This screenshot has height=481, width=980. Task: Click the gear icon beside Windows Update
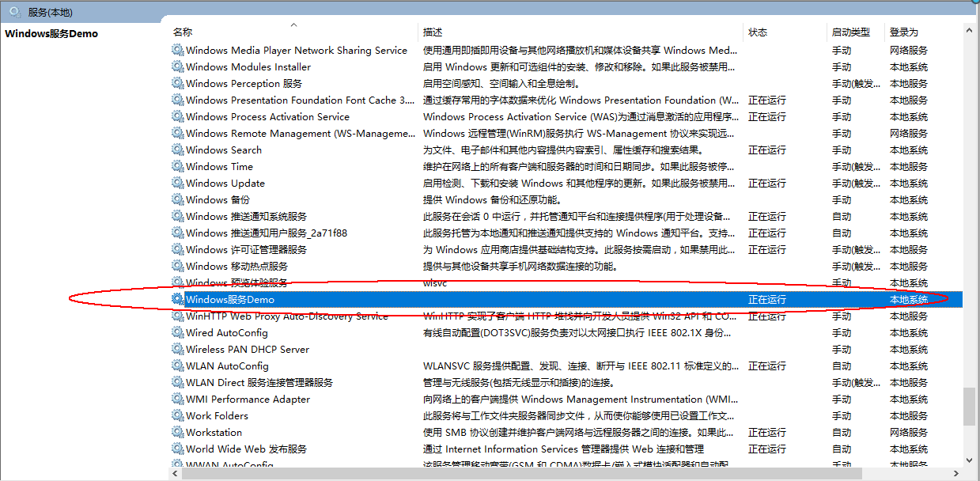point(178,183)
